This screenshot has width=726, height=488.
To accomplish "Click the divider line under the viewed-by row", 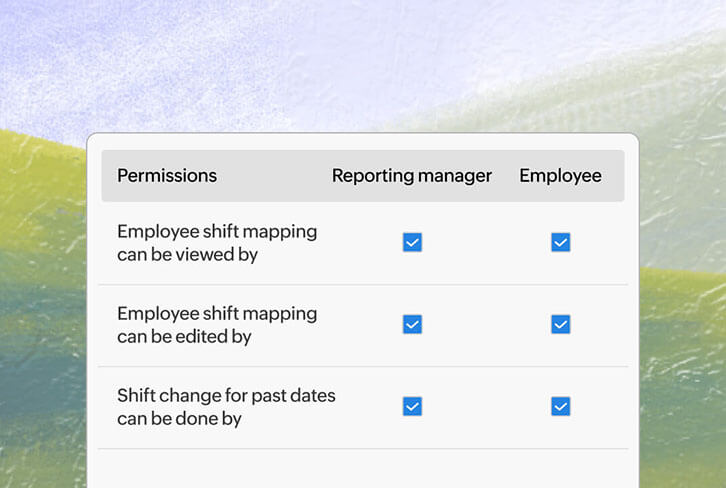I will coord(362,284).
